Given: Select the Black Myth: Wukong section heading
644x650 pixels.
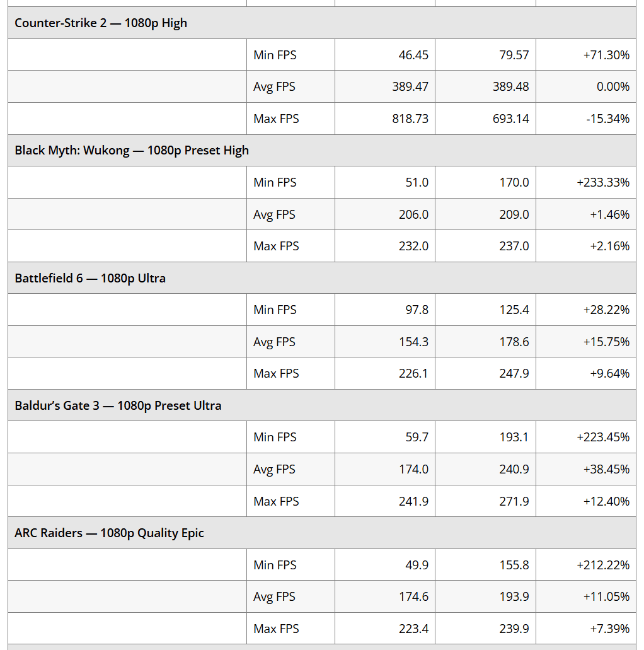Looking at the screenshot, I should point(132,151).
